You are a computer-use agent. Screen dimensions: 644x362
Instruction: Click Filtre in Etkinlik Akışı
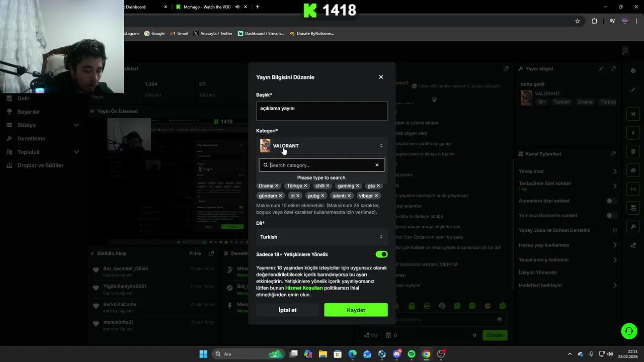[195, 253]
